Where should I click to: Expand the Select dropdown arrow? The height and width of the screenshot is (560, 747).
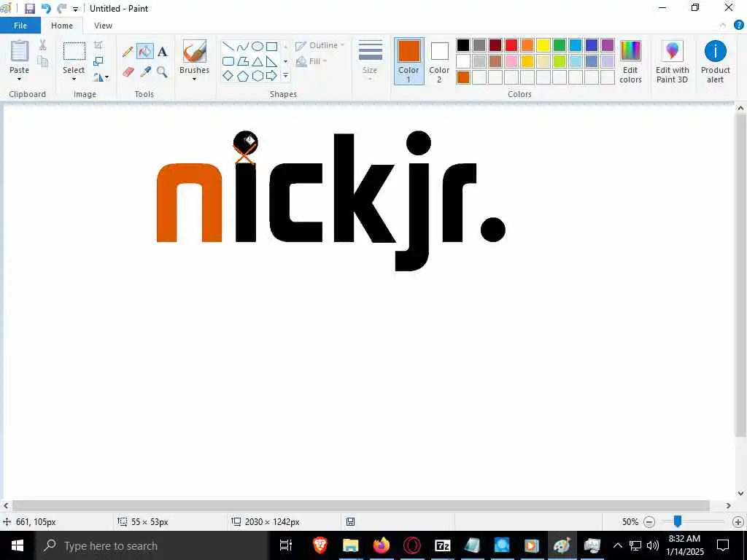74,79
